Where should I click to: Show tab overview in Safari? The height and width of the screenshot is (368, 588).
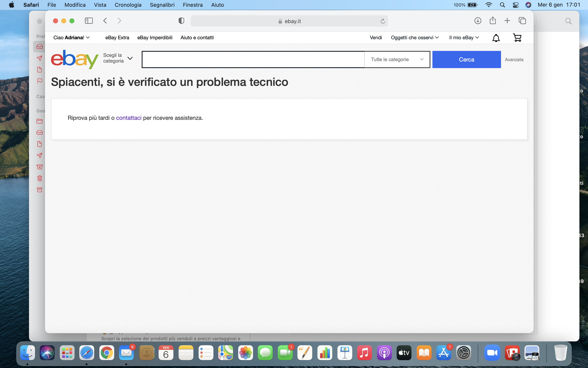click(x=522, y=21)
